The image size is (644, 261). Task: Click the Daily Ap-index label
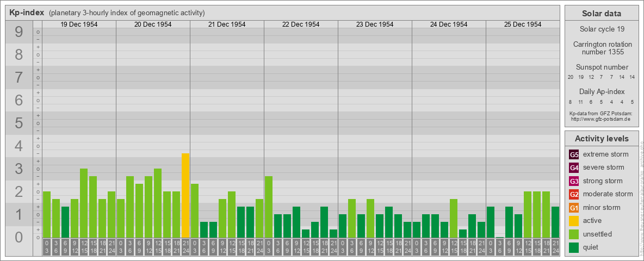tap(602, 91)
